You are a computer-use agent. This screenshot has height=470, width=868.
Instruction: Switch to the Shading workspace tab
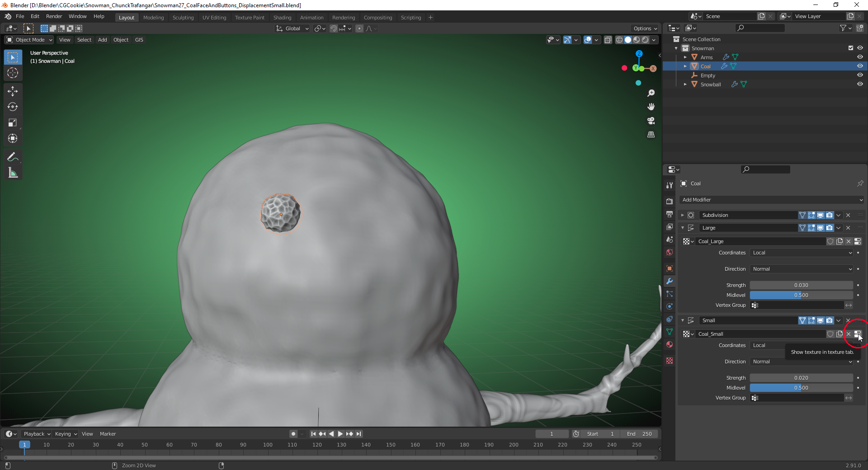(x=282, y=18)
